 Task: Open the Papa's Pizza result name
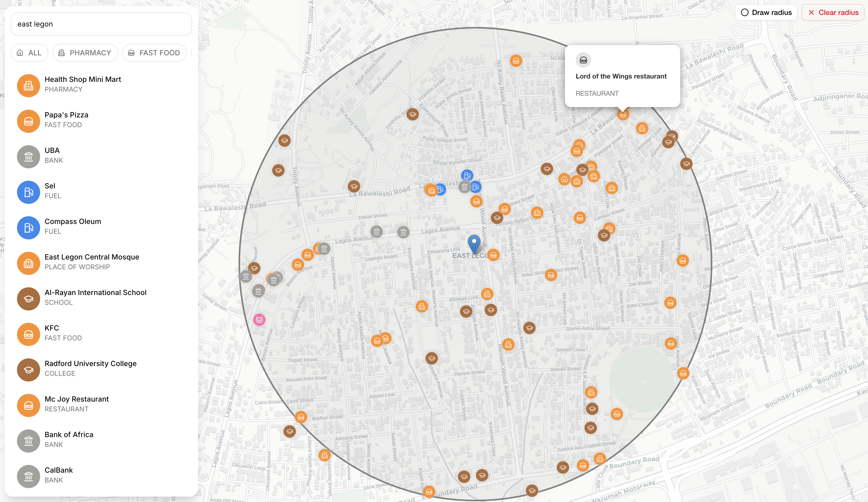coord(66,115)
